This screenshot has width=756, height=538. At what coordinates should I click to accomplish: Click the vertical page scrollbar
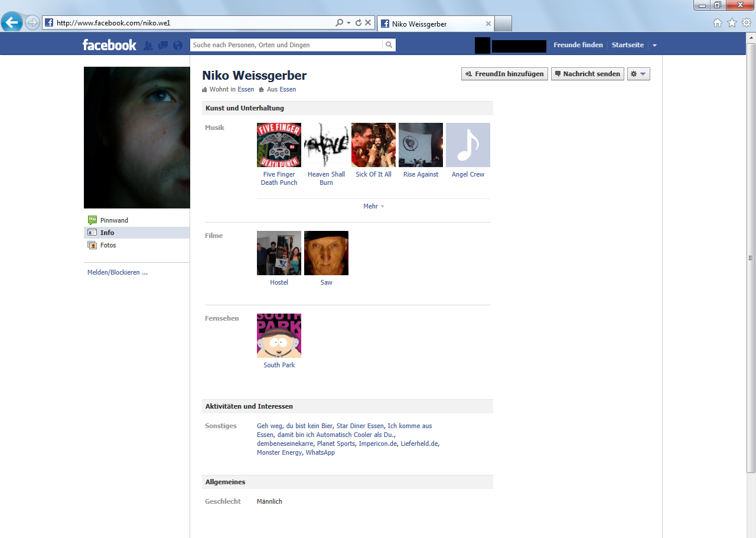click(x=751, y=257)
